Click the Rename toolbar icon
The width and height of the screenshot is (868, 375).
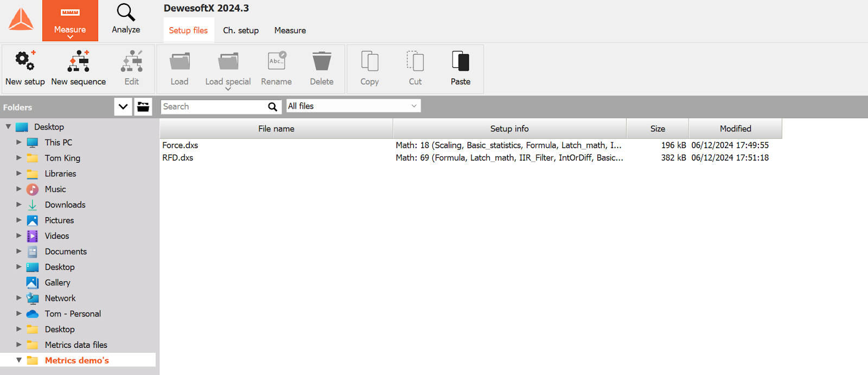(277, 61)
